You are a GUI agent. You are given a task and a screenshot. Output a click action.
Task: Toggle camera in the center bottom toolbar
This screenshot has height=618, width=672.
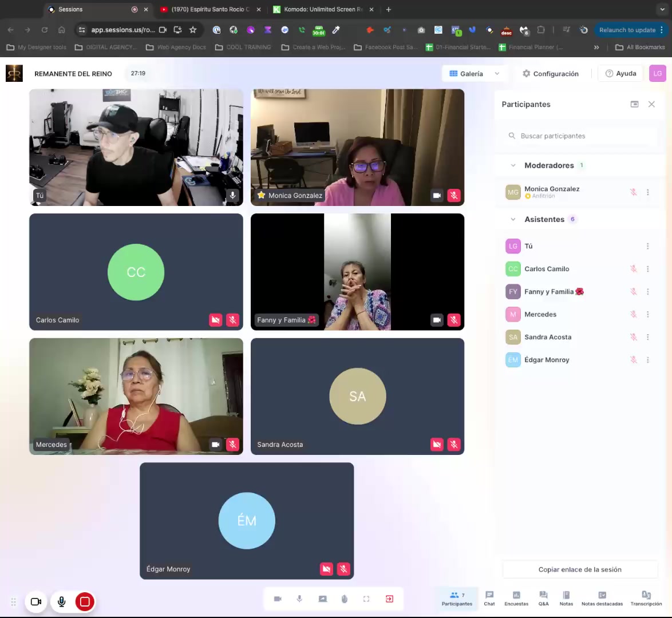278,599
